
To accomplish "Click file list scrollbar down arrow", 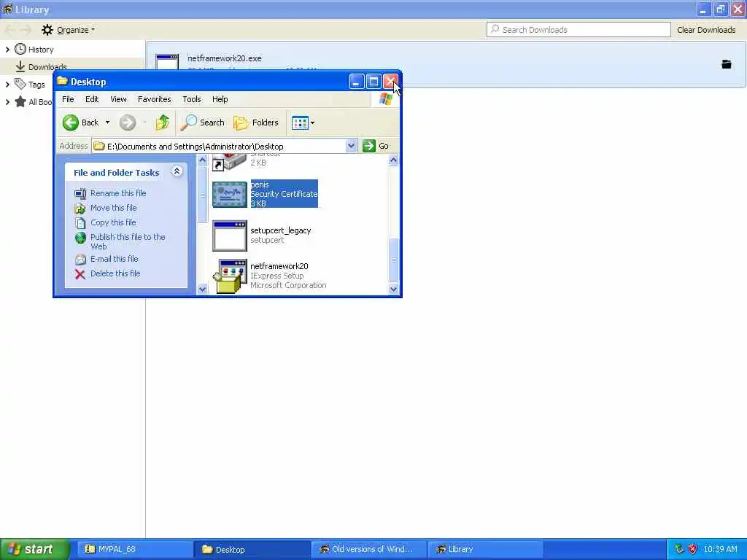I will coord(393,289).
